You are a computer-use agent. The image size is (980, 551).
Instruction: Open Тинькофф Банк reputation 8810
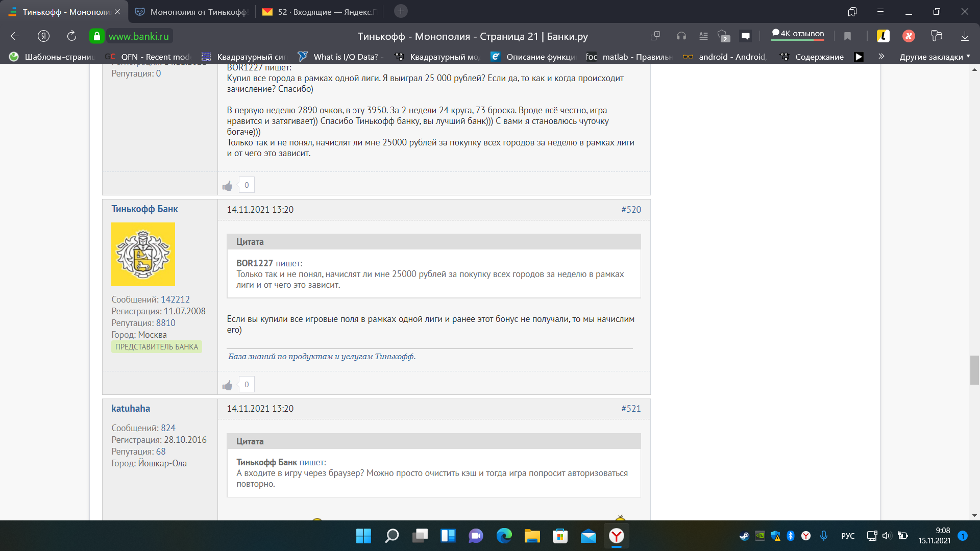click(165, 323)
